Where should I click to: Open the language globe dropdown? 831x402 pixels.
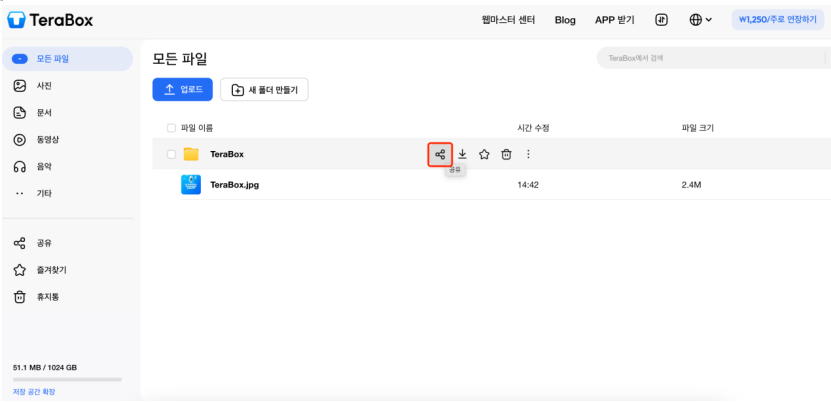pos(700,20)
